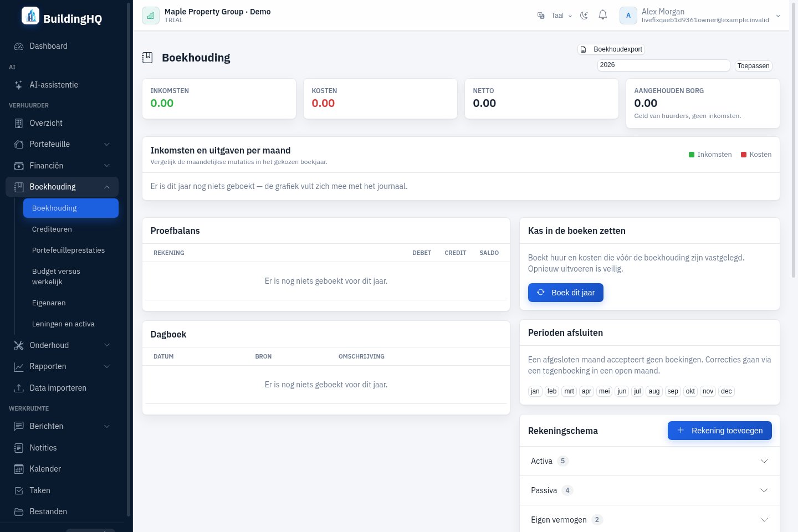Expand the Financiën sidebar section
798x532 pixels.
[62, 166]
